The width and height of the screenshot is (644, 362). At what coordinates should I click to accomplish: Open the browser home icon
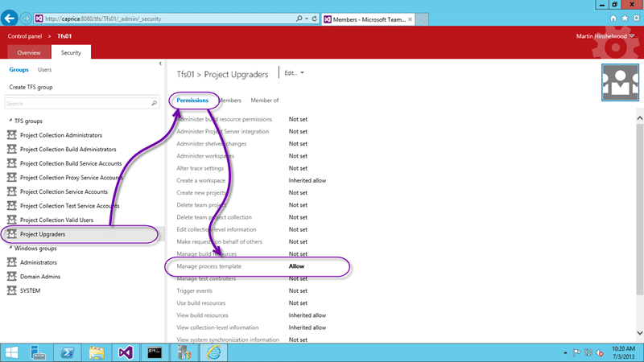[x=613, y=18]
